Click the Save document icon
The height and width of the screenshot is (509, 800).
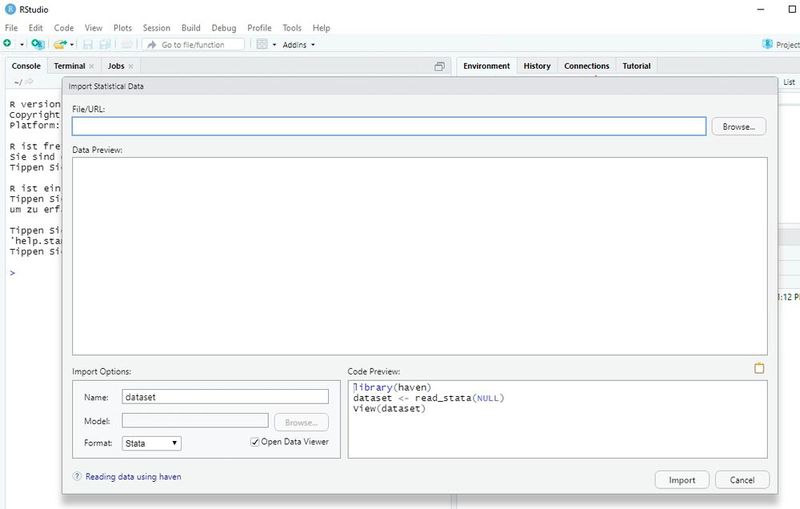tap(88, 44)
